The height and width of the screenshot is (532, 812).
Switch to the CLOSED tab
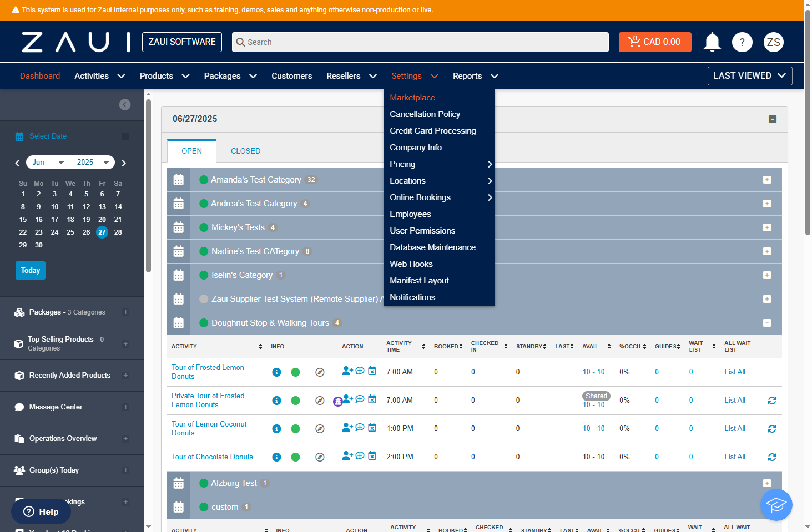246,151
